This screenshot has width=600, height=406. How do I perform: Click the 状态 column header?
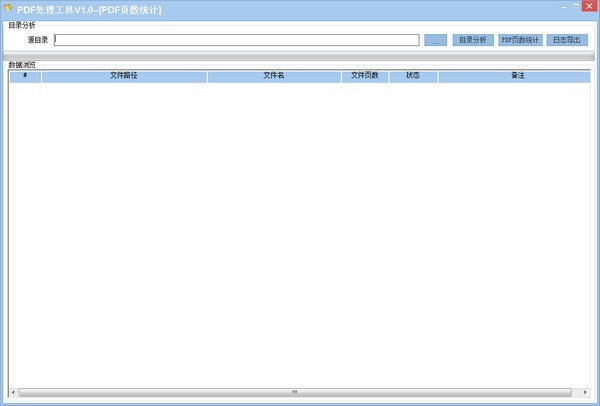(413, 76)
